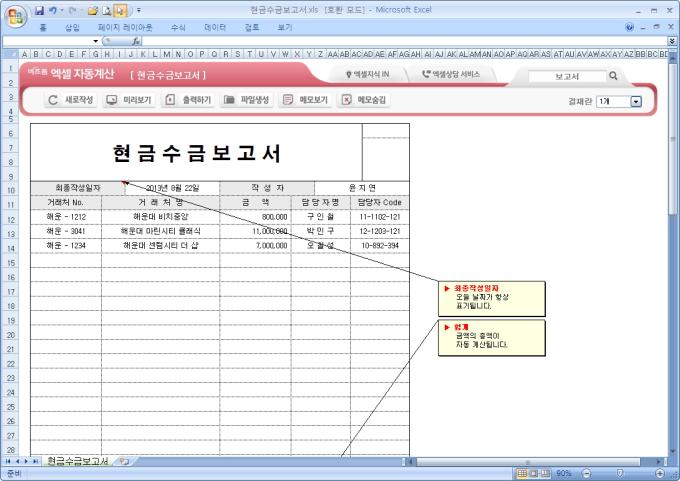Select the 담당자 Code header cell

pos(380,203)
